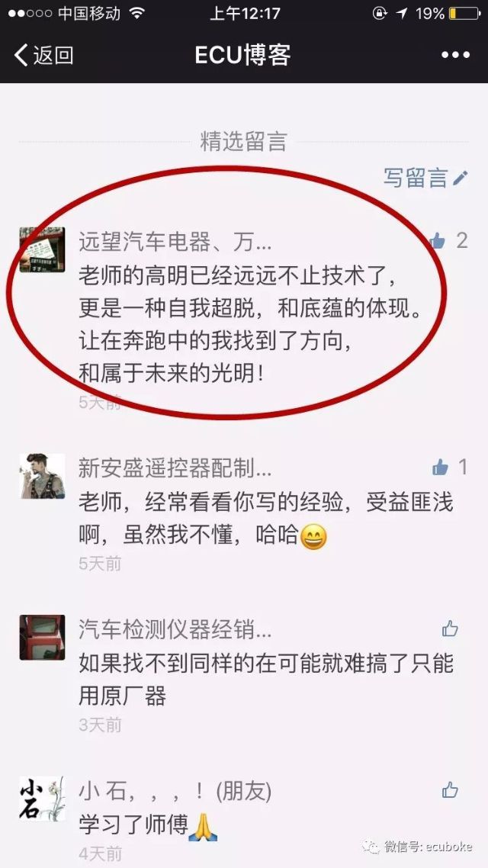Screen dimensions: 488x868
Task: Tap the username 远望汽车电器、万...
Action: [175, 242]
